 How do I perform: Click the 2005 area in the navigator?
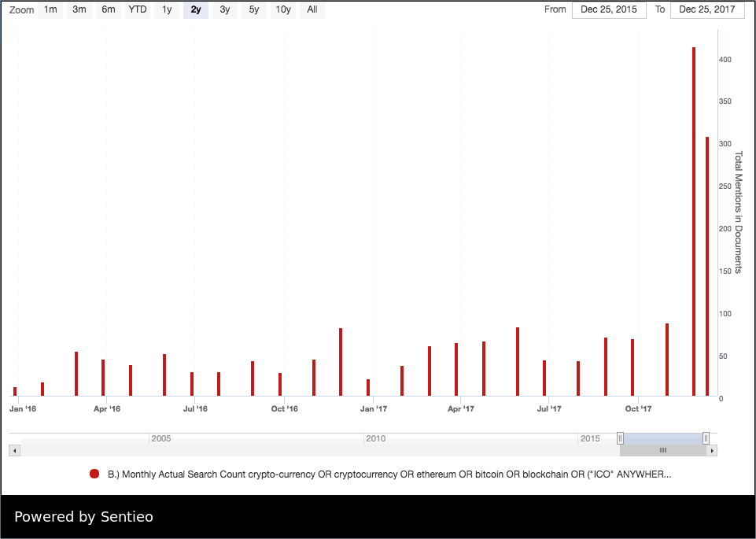click(161, 438)
